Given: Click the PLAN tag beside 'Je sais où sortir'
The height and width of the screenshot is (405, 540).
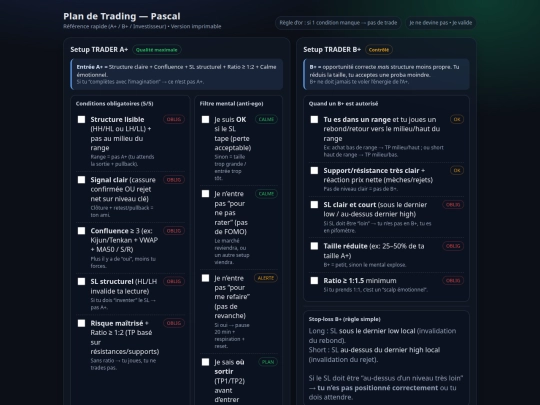Looking at the screenshot, I should click(x=268, y=362).
